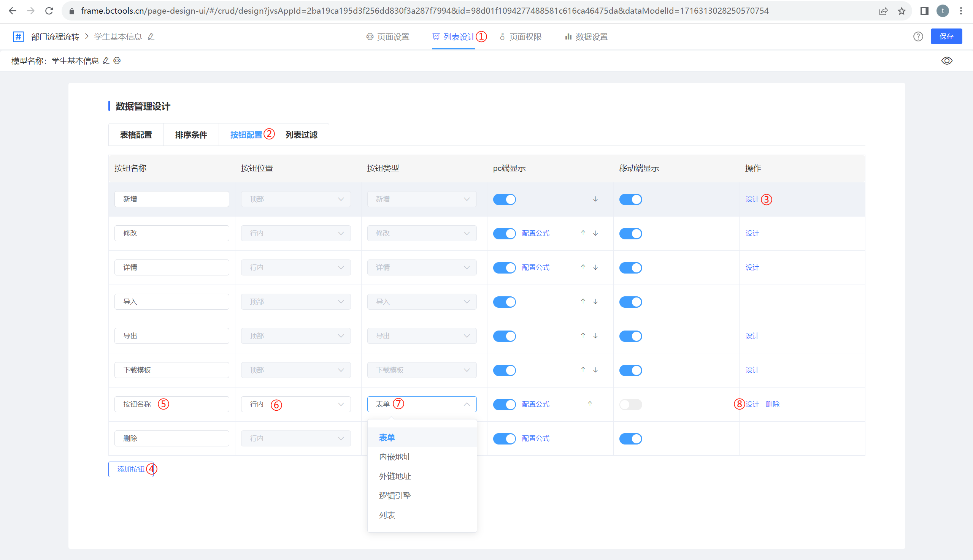Click the 下载模板 button name field

[171, 370]
